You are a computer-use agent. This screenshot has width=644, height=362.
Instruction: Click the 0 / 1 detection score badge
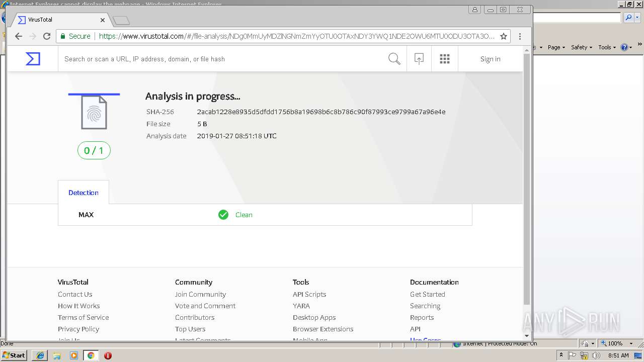(x=94, y=150)
